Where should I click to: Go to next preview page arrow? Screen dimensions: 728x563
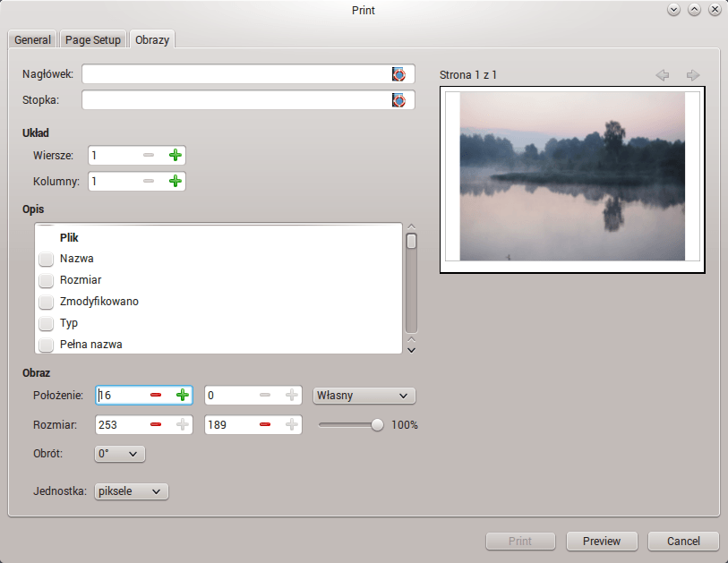click(693, 74)
